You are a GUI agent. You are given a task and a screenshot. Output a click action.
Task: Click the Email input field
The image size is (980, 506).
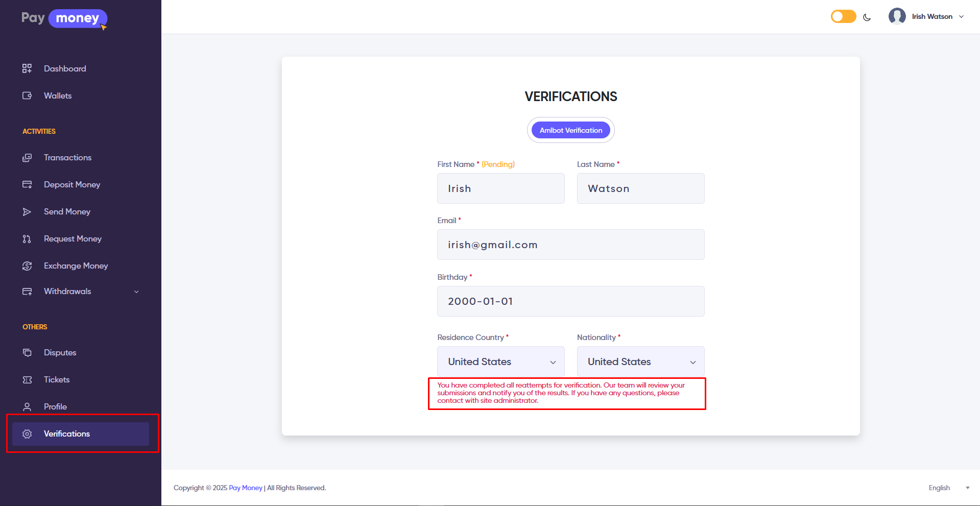570,245
